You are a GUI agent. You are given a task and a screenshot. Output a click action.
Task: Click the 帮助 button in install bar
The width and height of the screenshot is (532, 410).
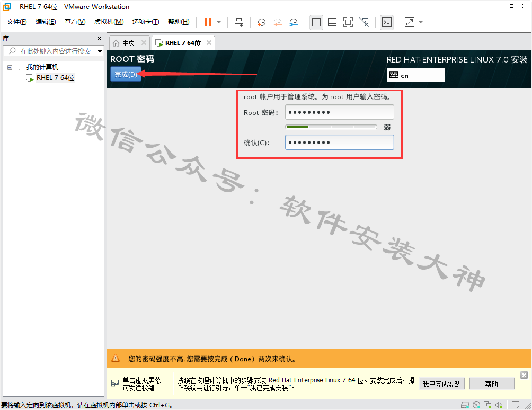coord(492,384)
